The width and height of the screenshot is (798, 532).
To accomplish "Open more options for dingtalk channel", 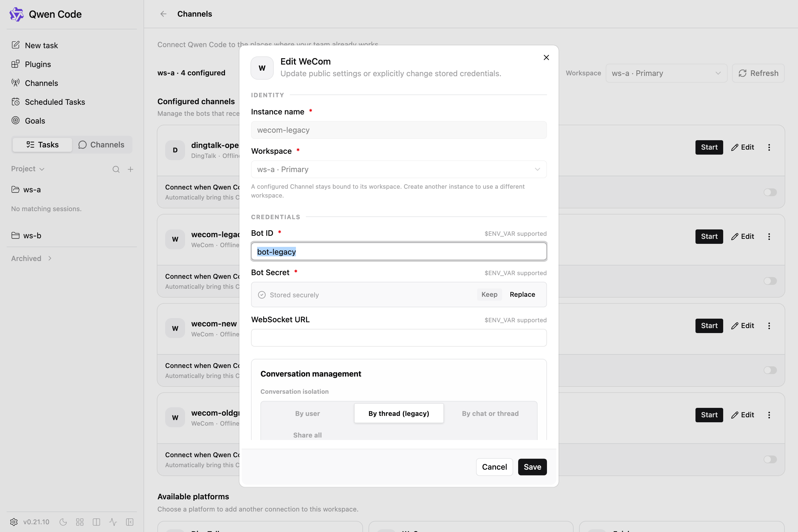I will [769, 147].
